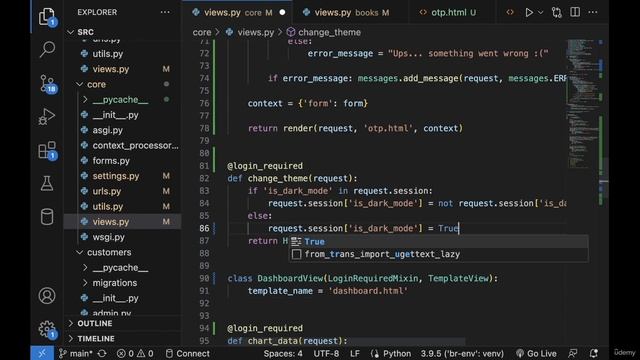Screen dimensions: 640x360
Task: Click unsaved dot on views.py core tab
Action: pos(282,13)
